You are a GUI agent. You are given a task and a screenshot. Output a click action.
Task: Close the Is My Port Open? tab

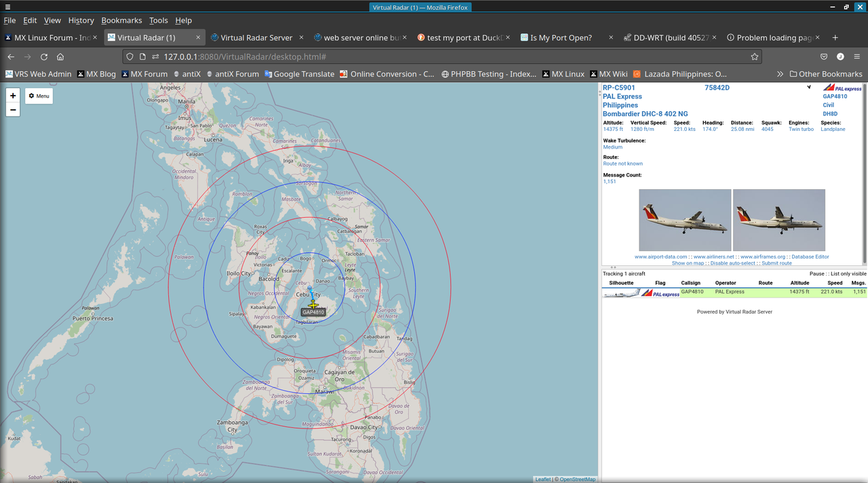[x=610, y=38]
